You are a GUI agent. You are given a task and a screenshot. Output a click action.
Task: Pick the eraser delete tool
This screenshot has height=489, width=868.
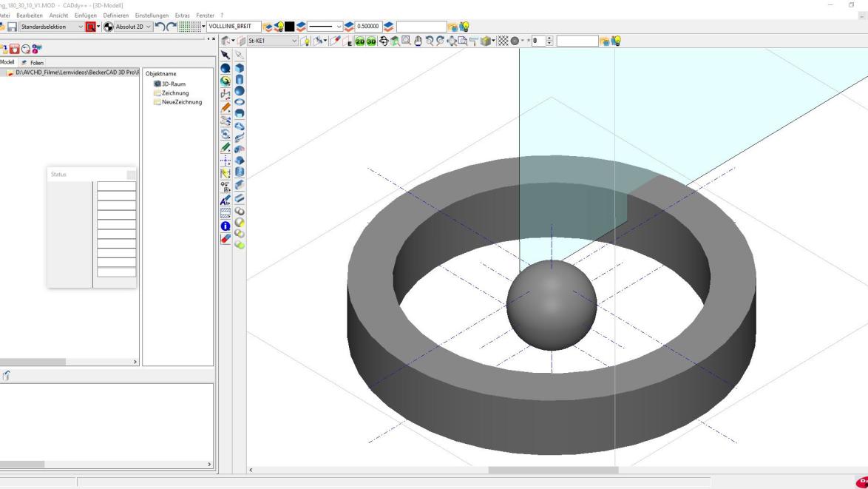[226, 239]
